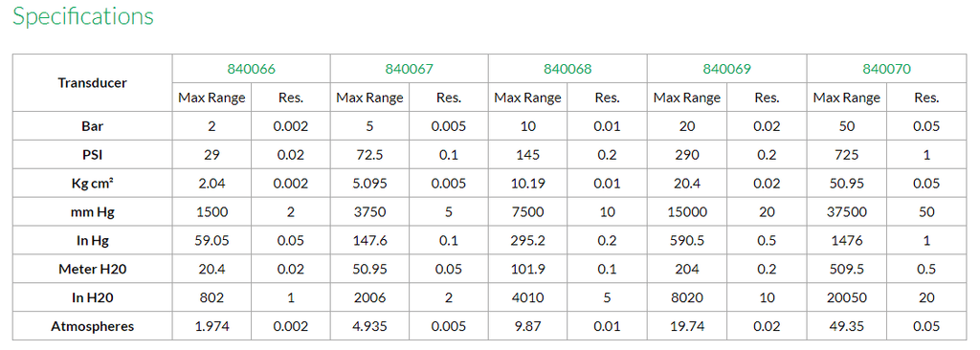Viewport: 980px width, 350px height.
Task: Click the mm Hg row label
Action: coord(93,212)
